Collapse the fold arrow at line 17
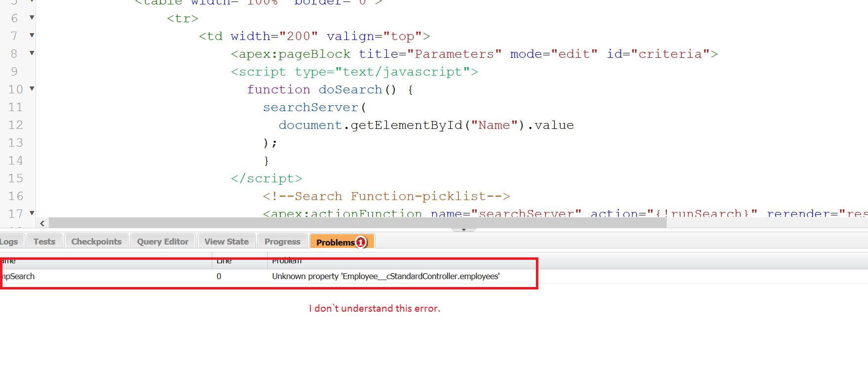The width and height of the screenshot is (868, 369). (32, 213)
